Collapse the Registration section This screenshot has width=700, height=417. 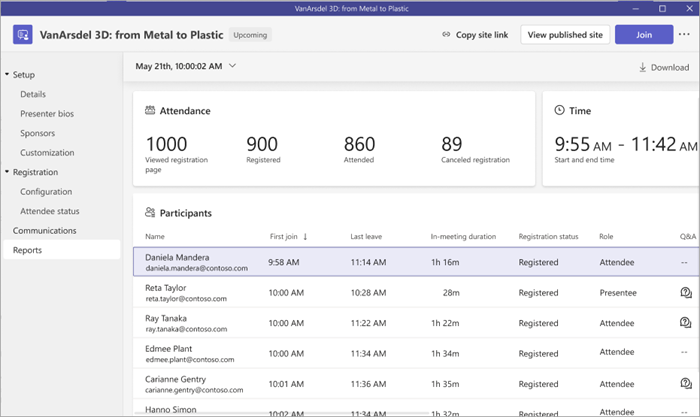tap(7, 172)
